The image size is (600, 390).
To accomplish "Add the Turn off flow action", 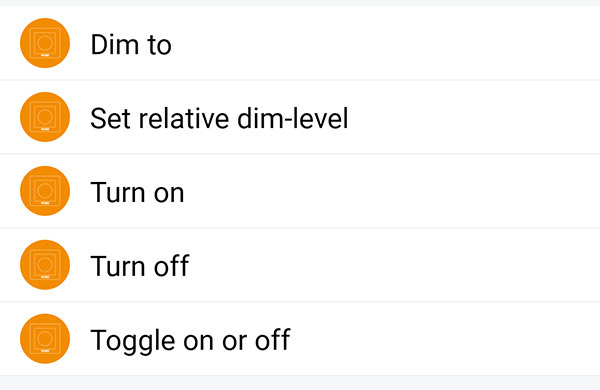I will click(x=300, y=264).
